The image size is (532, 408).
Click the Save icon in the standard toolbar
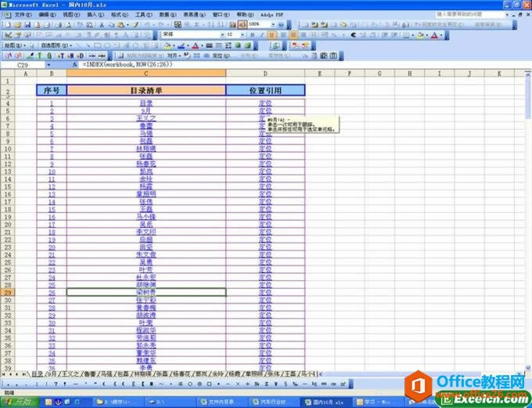pyautogui.click(x=27, y=25)
